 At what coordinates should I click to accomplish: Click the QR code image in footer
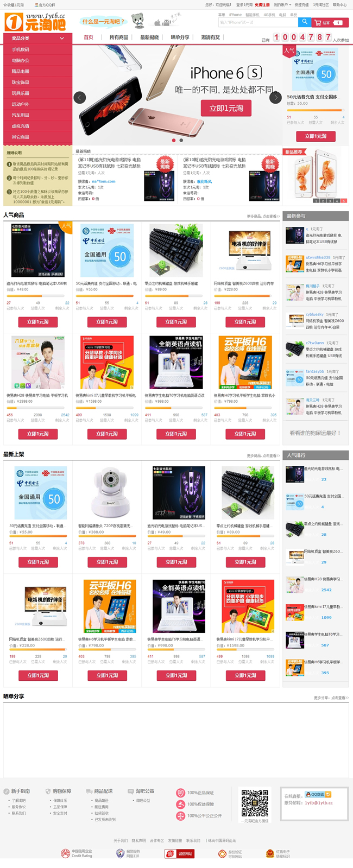(255, 803)
